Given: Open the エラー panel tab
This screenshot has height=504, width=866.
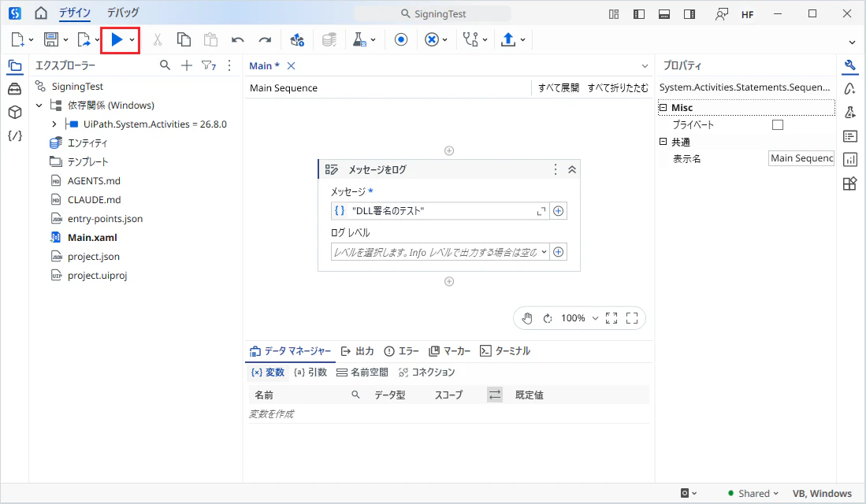Looking at the screenshot, I should click(x=402, y=351).
